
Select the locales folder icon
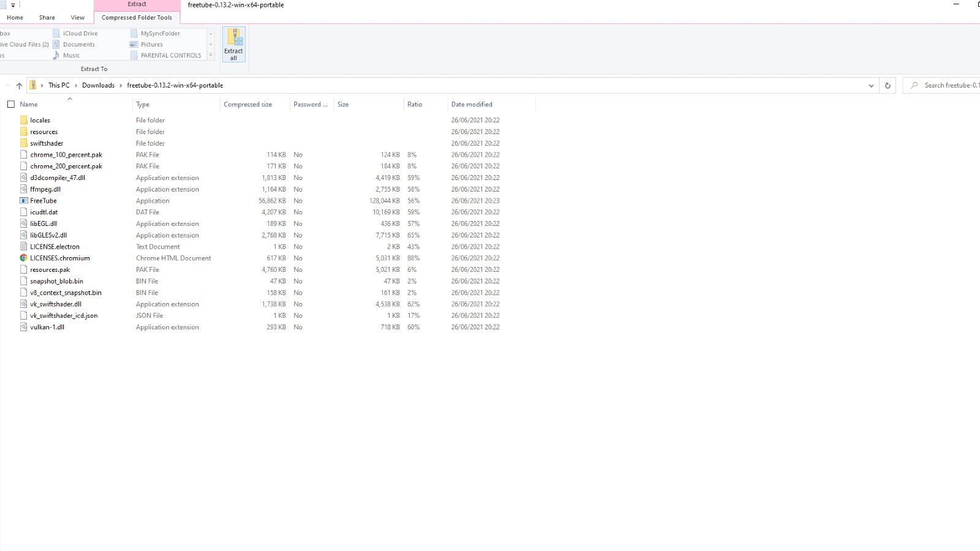tap(24, 121)
